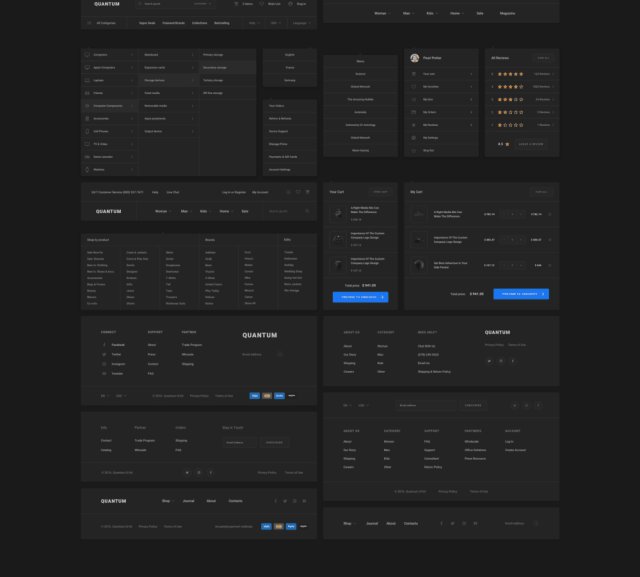Select the Featured Brands menu item

tap(173, 23)
